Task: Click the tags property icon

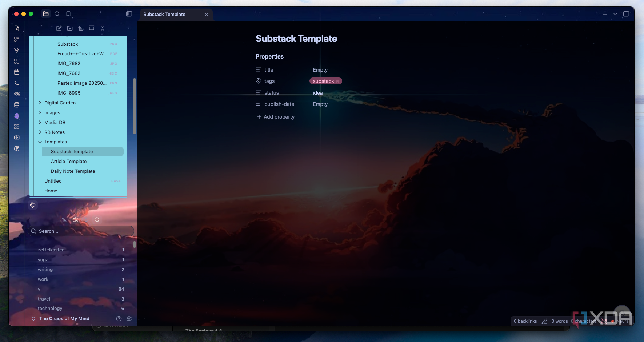Action: click(259, 81)
